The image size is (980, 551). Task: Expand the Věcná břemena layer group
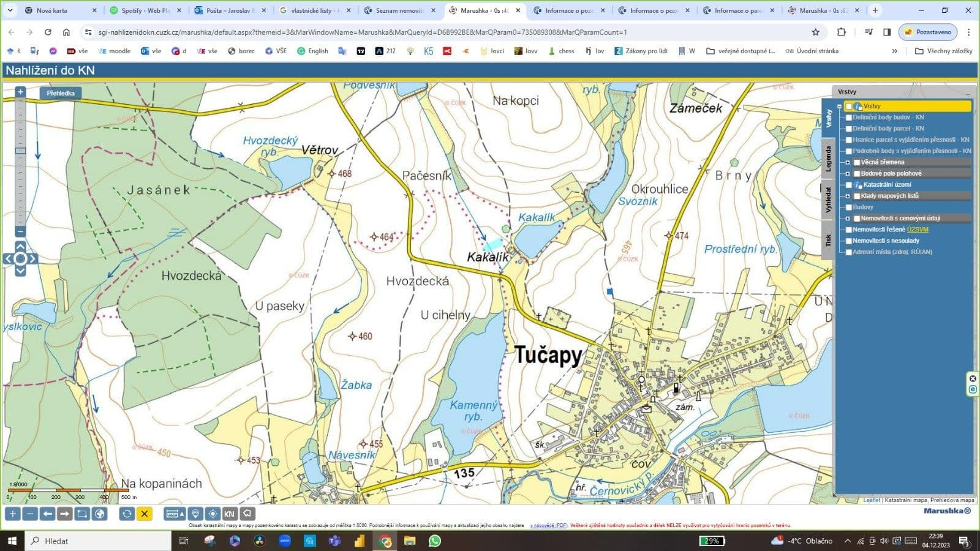(848, 163)
